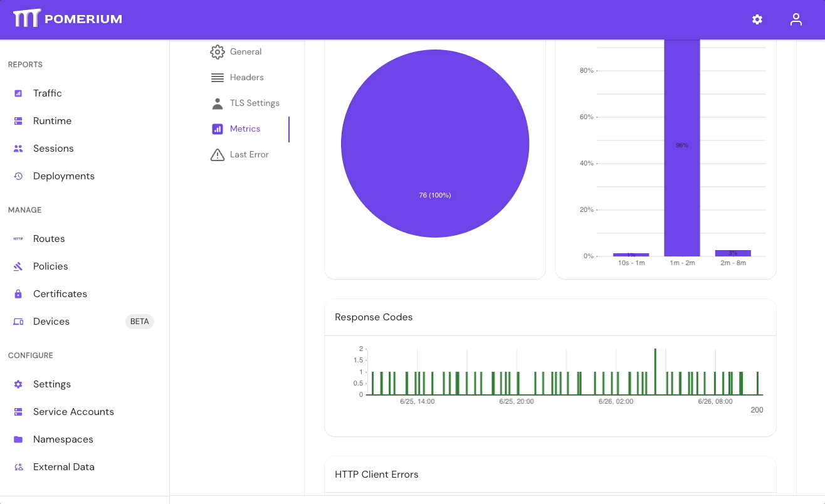Viewport: 825px width, 504px height.
Task: Open the user account profile icon
Action: coord(796,19)
